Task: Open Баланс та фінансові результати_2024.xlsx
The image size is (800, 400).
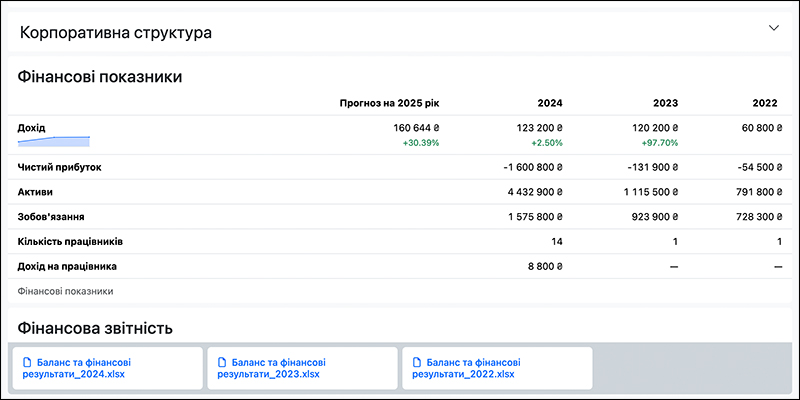Action: tap(80, 368)
